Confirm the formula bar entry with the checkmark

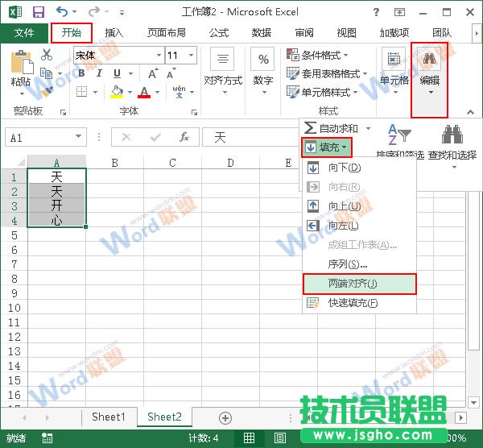click(x=155, y=137)
